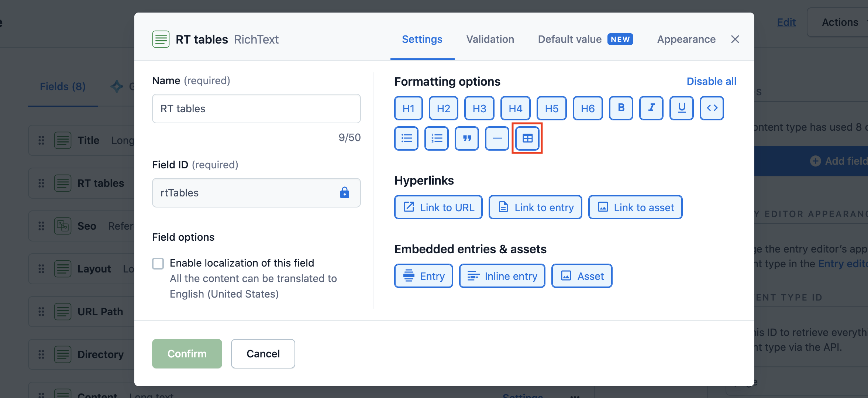The height and width of the screenshot is (398, 868).
Task: Click the AI sparkle icon beside Fields tab
Action: (x=117, y=86)
